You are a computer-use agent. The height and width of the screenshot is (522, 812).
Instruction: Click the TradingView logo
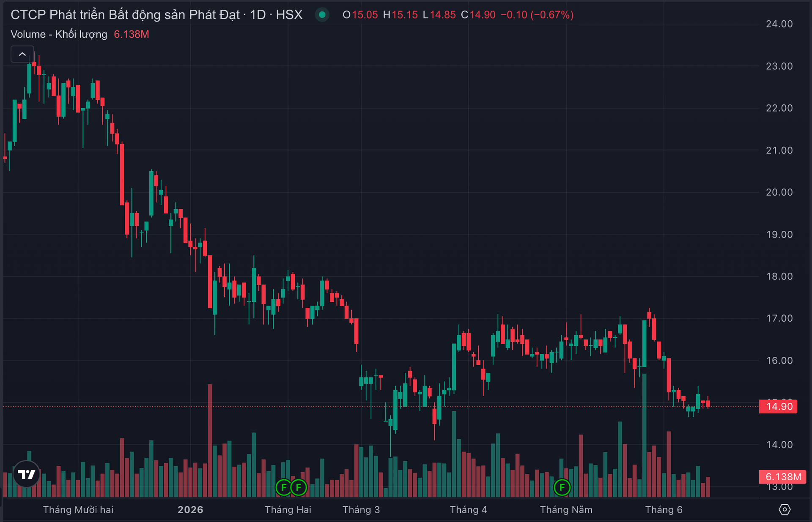27,474
